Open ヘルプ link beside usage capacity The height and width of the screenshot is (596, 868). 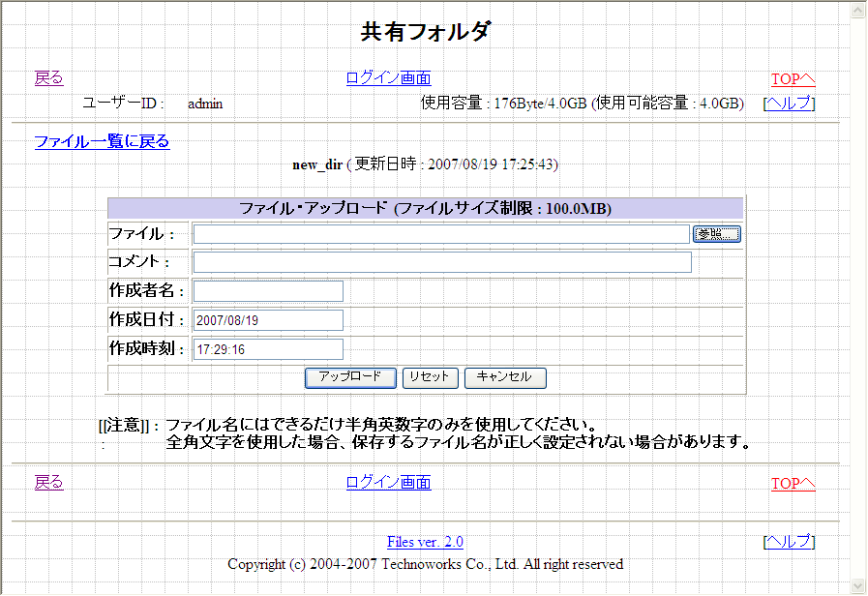point(789,104)
